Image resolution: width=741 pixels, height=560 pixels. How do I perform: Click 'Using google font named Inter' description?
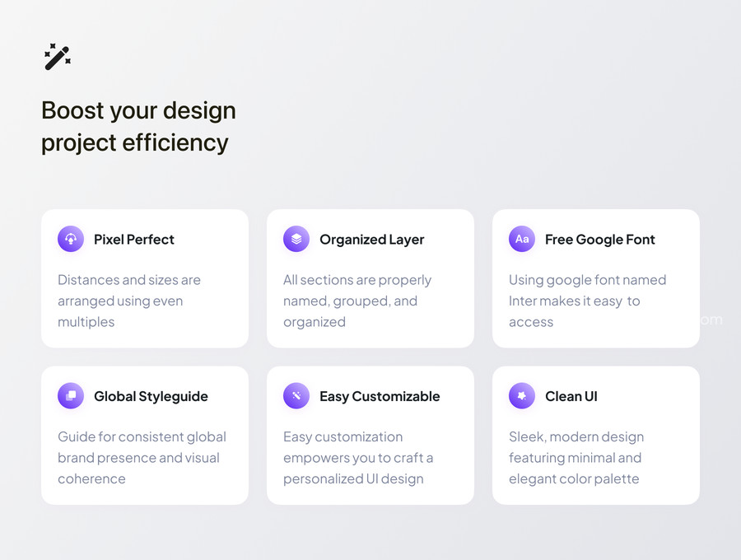point(587,301)
